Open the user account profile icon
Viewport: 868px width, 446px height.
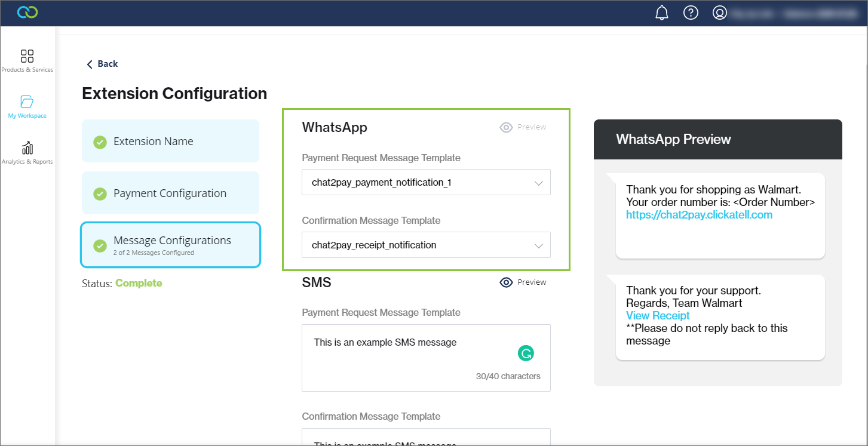pos(720,13)
